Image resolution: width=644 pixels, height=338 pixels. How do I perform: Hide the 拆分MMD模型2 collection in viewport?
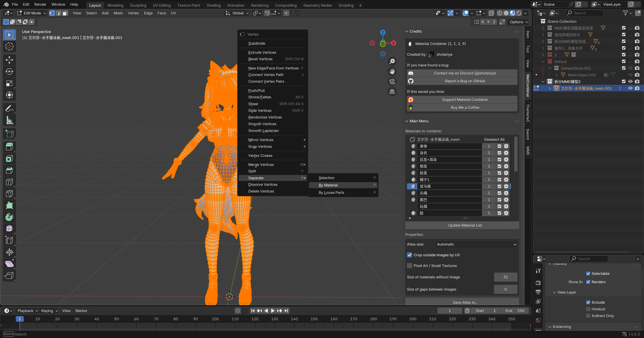tap(630, 82)
